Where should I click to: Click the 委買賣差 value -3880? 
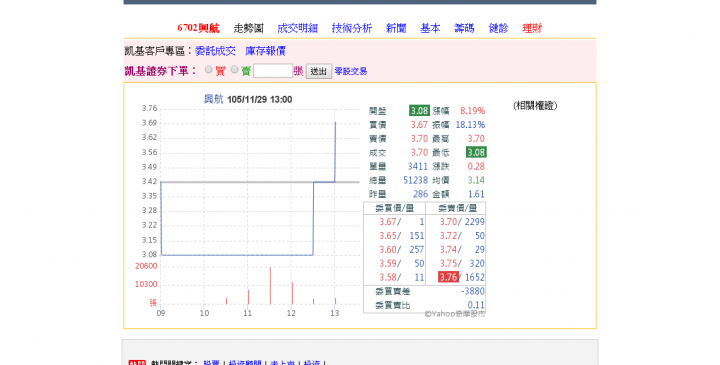(x=473, y=291)
